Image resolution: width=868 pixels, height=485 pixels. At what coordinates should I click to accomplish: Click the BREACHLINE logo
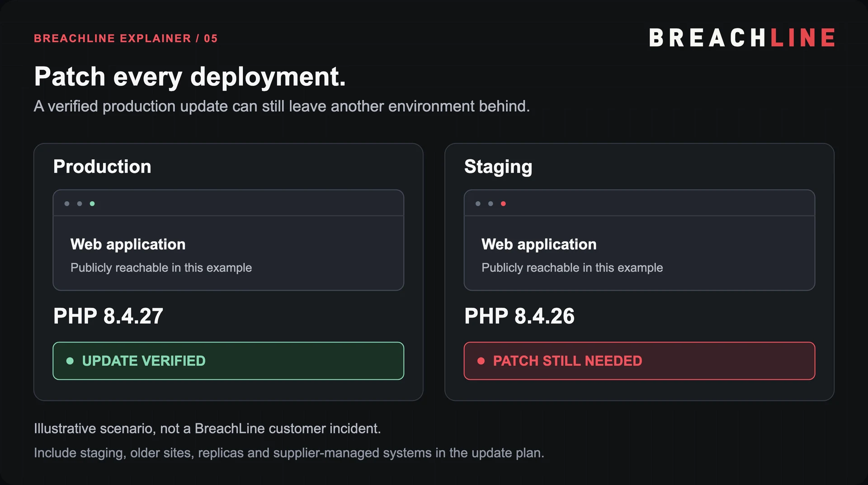tap(741, 38)
